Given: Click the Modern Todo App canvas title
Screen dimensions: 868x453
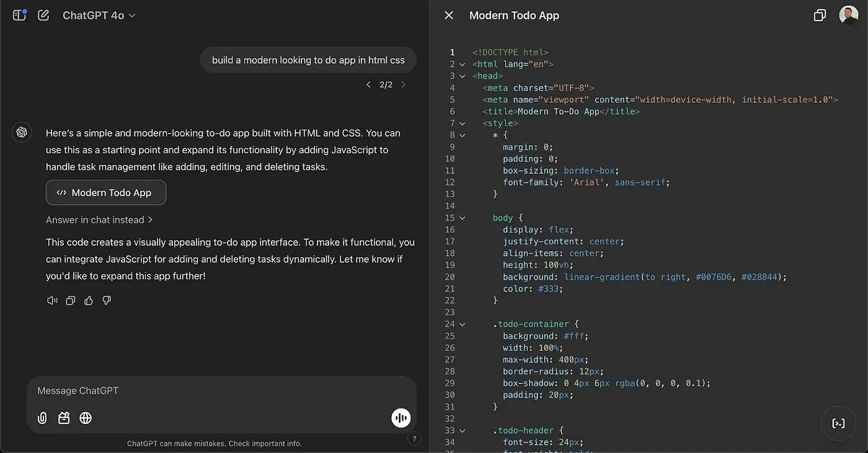Looking at the screenshot, I should click(x=514, y=16).
